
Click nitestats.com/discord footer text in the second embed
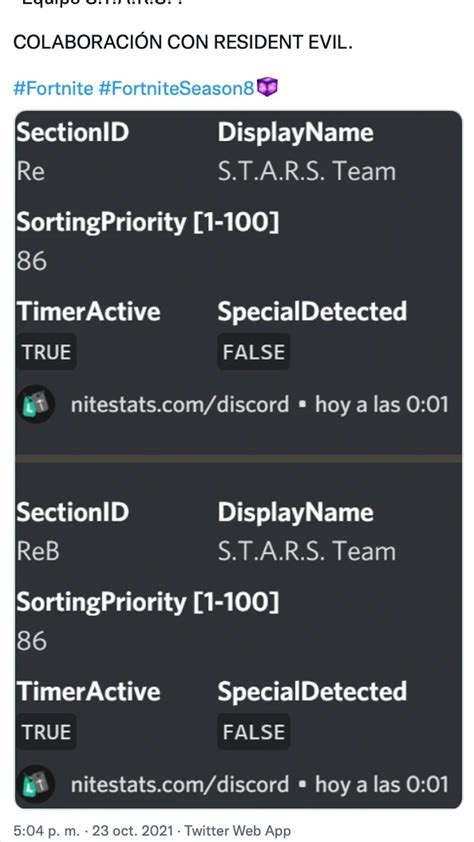tap(180, 785)
